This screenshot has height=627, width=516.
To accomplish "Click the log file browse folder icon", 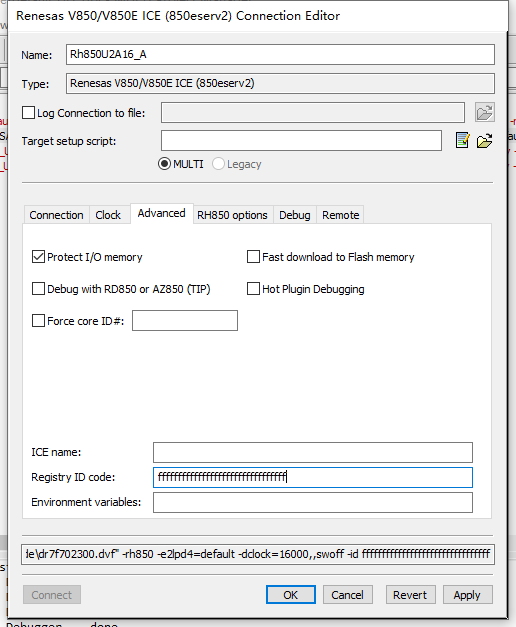I will click(x=484, y=112).
